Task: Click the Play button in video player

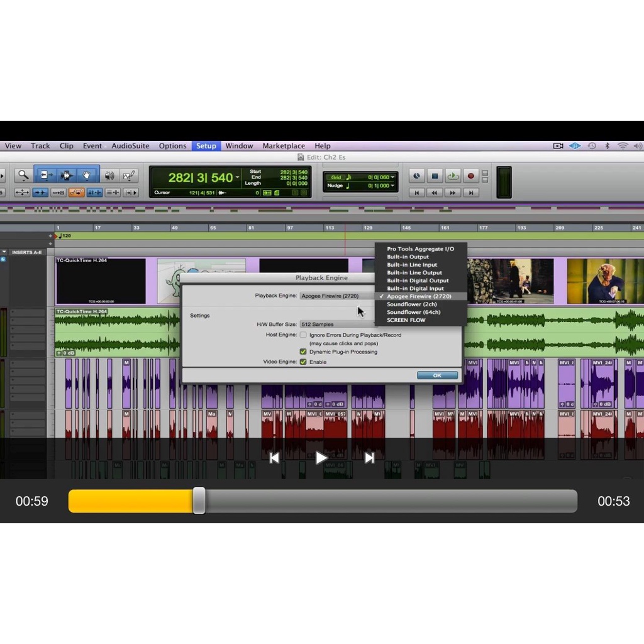Action: point(321,458)
